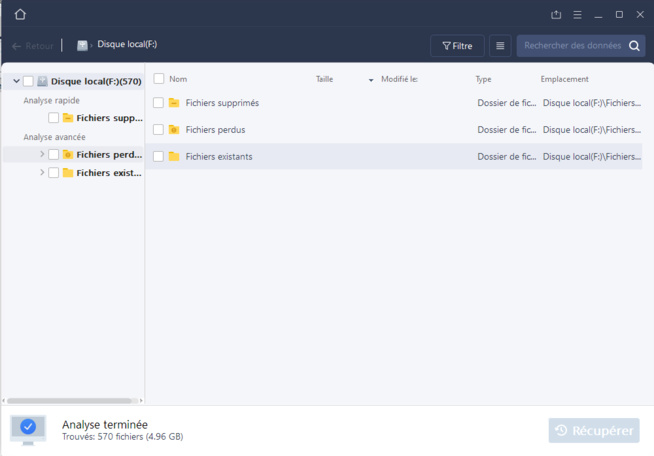Click the Rechercher des données search field
This screenshot has height=456, width=654.
tap(572, 46)
